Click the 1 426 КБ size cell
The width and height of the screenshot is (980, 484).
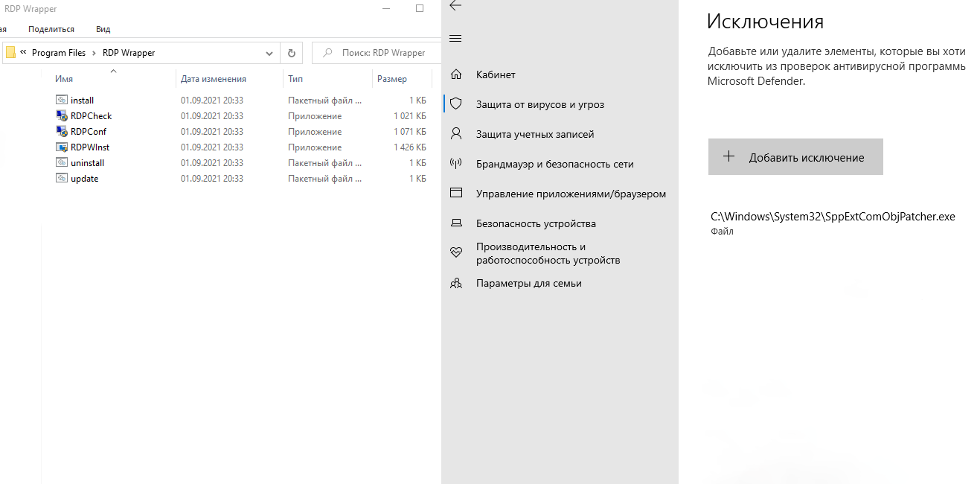pyautogui.click(x=409, y=147)
